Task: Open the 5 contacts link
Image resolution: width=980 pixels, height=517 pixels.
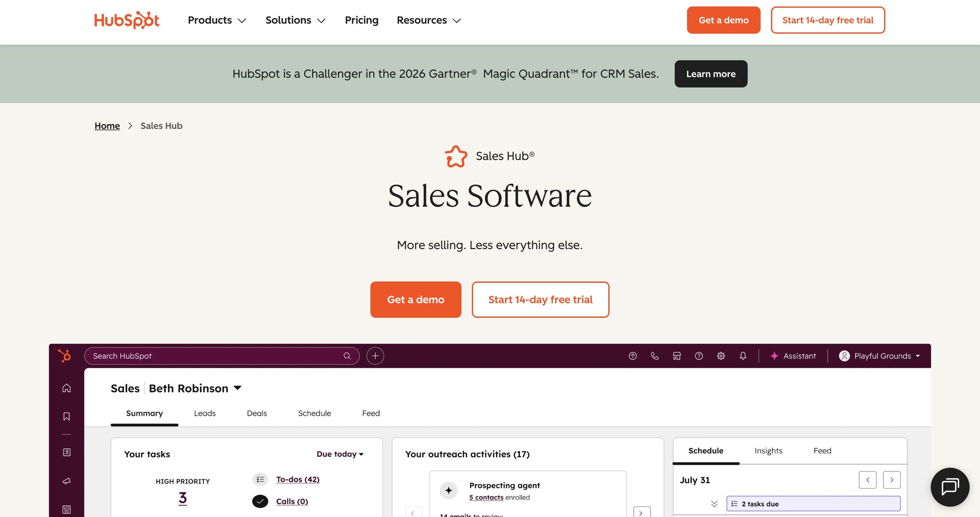Action: click(486, 497)
